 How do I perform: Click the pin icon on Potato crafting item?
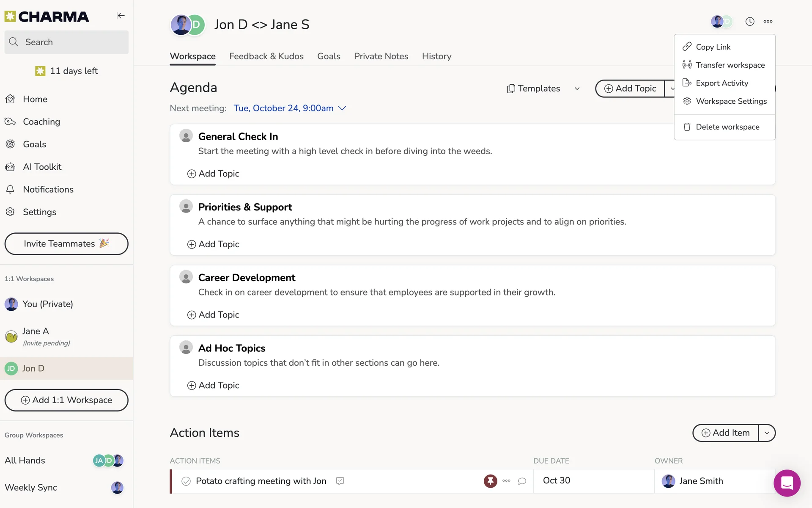(490, 481)
